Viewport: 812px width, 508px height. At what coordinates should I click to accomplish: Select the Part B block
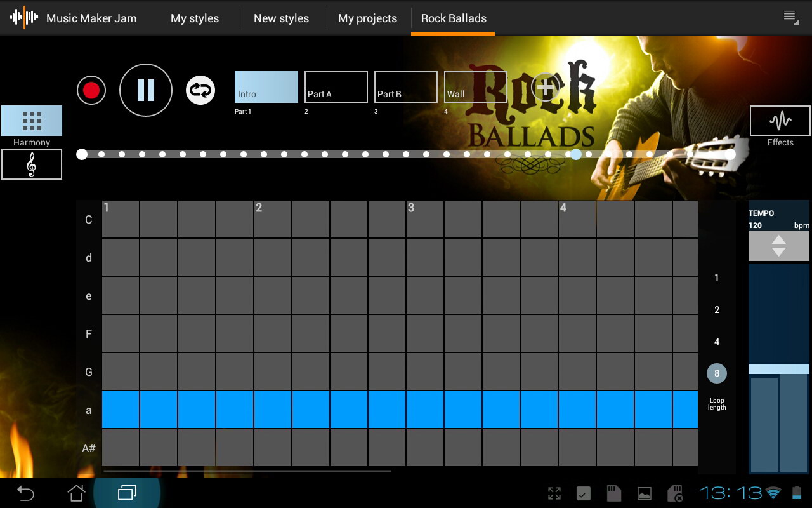[x=406, y=87]
